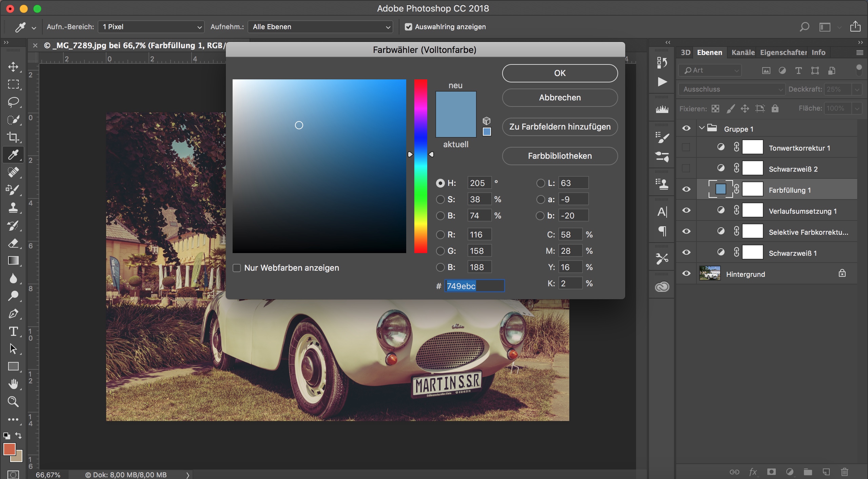
Task: Select the Gradient tool
Action: 13,261
